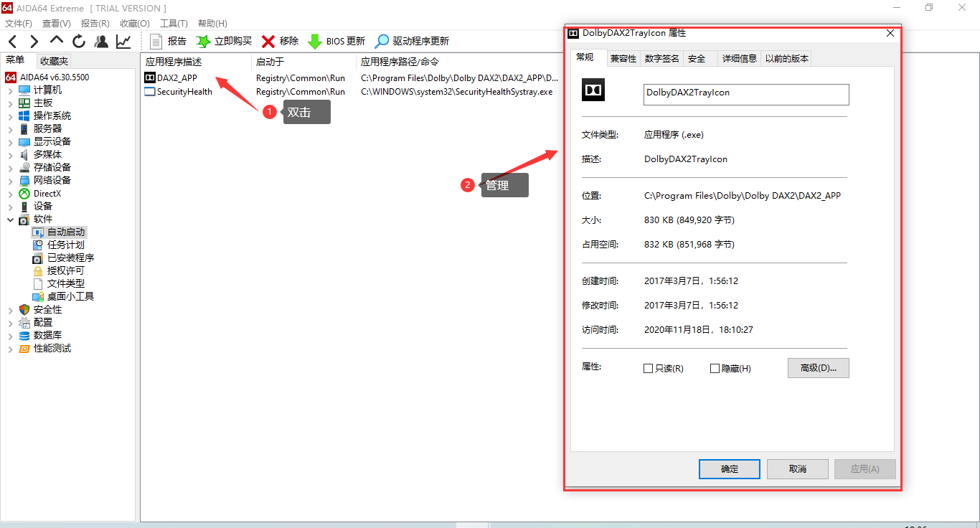The image size is (980, 528).
Task: Enable the 隐藏(H) checkbox
Action: [715, 369]
